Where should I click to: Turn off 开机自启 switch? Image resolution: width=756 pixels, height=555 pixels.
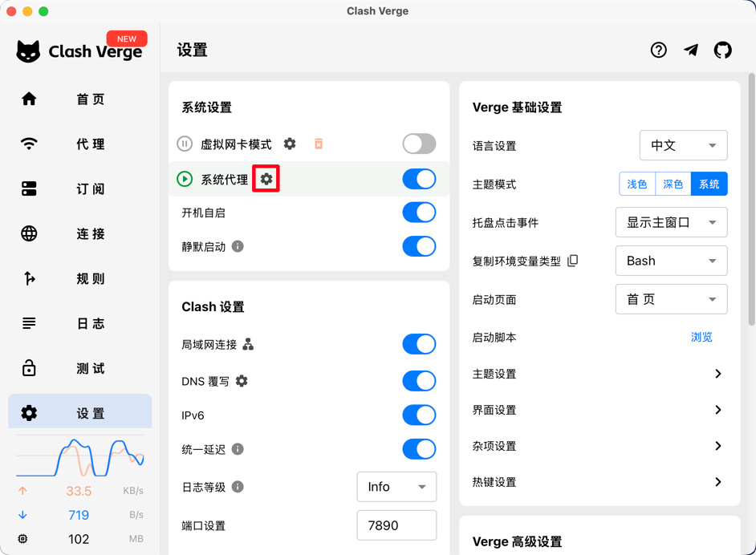click(x=419, y=213)
